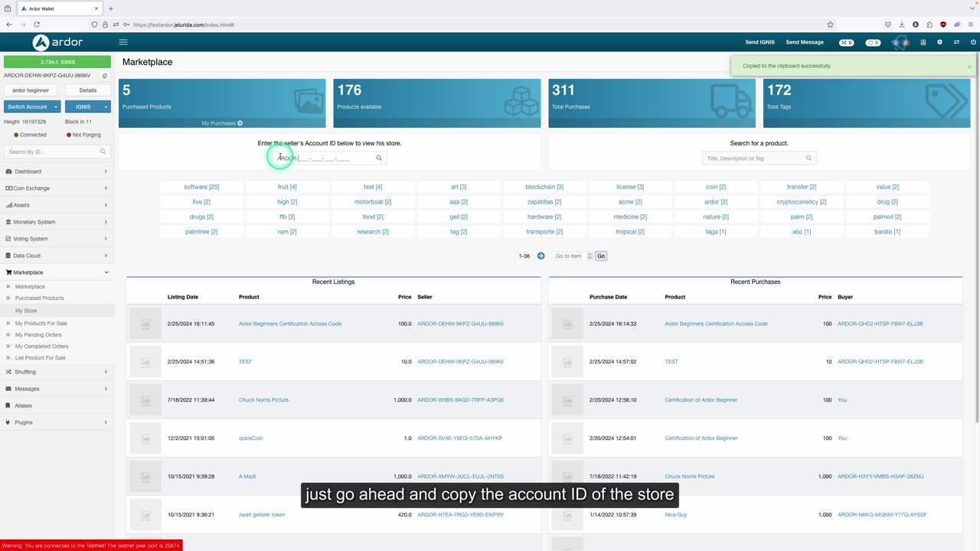
Task: Open seller ARDOR-W9B5-8AQD-TRFP-A3PQ6
Action: point(460,400)
